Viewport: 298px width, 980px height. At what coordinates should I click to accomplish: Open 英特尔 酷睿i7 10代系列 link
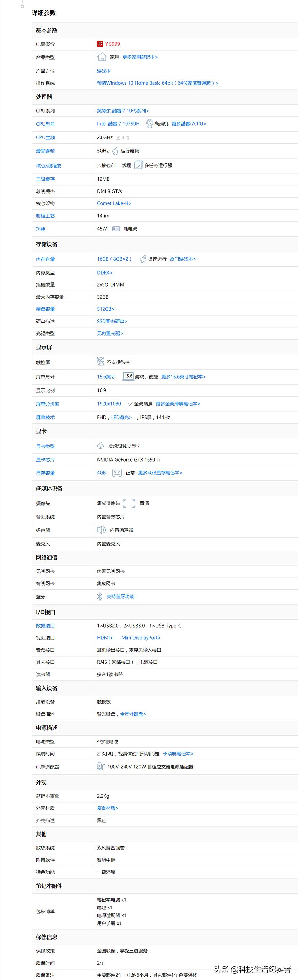coord(123,111)
